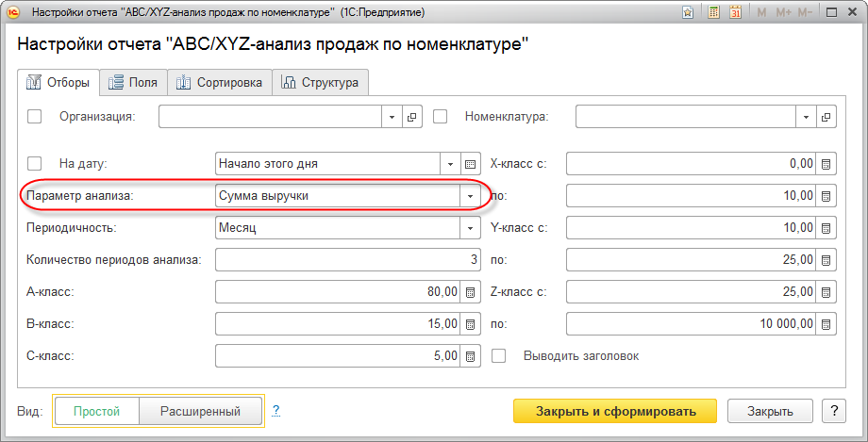Open the calculator from the title bar
This screenshot has height=442, width=868.
pos(713,13)
